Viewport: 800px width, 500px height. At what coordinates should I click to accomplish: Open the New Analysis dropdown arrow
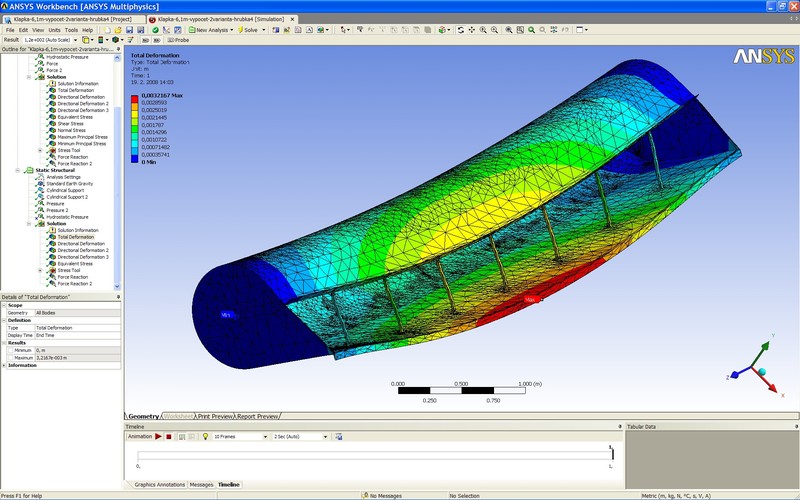coord(232,30)
